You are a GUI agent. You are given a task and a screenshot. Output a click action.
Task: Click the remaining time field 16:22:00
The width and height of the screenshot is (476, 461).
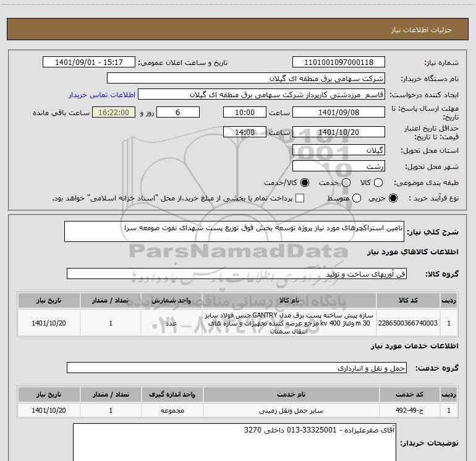point(114,112)
